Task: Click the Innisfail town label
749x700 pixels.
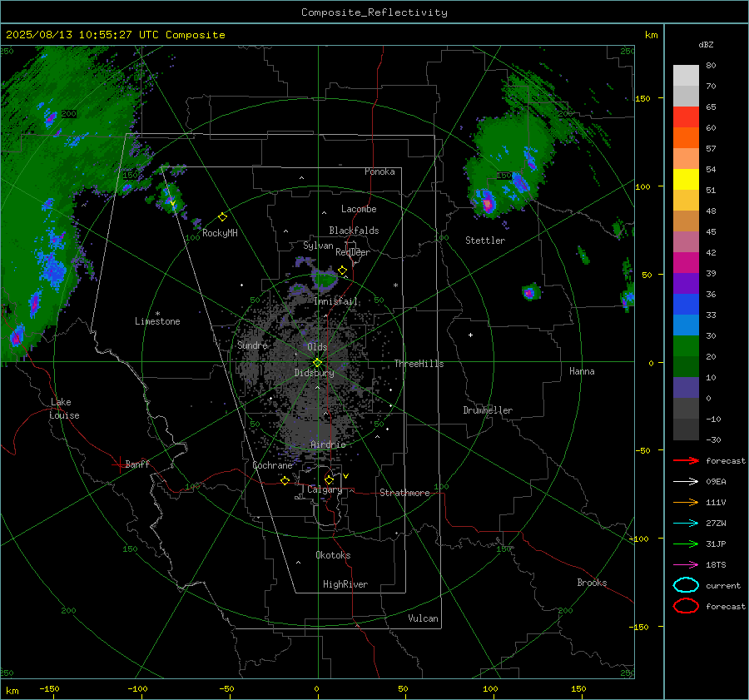Action: (336, 301)
